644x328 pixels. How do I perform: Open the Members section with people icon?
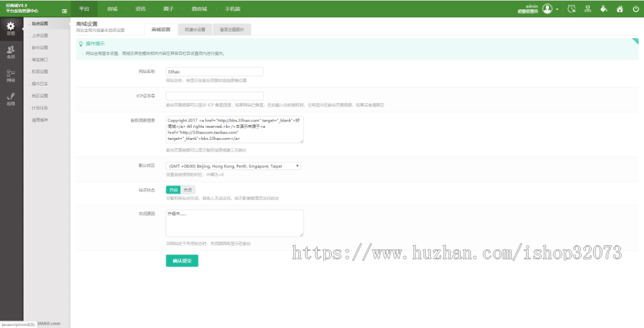[11, 52]
